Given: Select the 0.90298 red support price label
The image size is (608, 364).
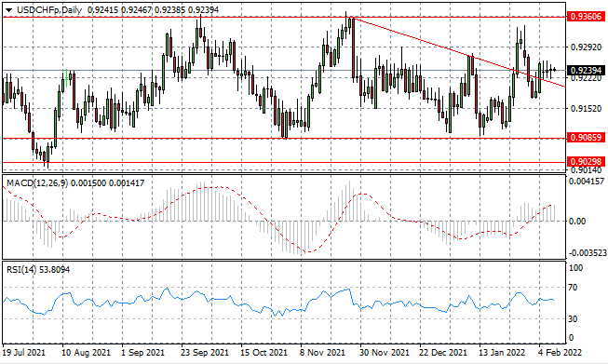Looking at the screenshot, I should click(586, 161).
